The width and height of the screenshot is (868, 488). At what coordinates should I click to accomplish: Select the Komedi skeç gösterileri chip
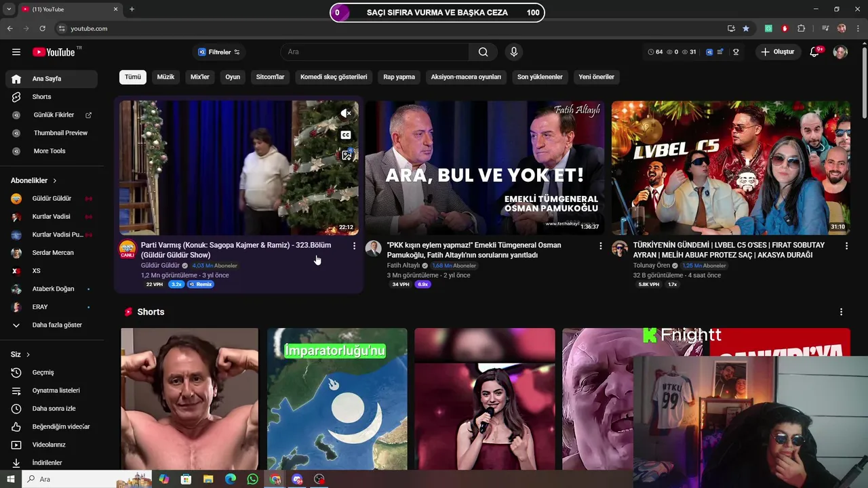[x=334, y=77]
